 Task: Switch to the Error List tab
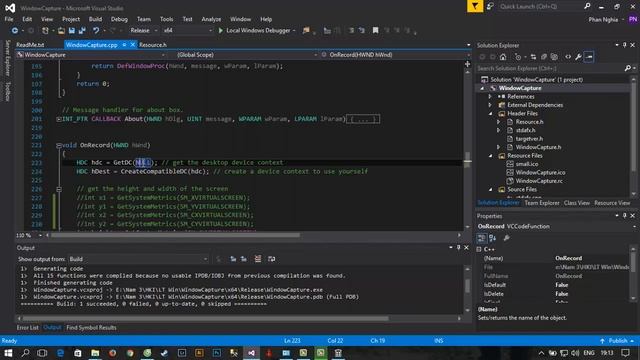[x=27, y=328]
